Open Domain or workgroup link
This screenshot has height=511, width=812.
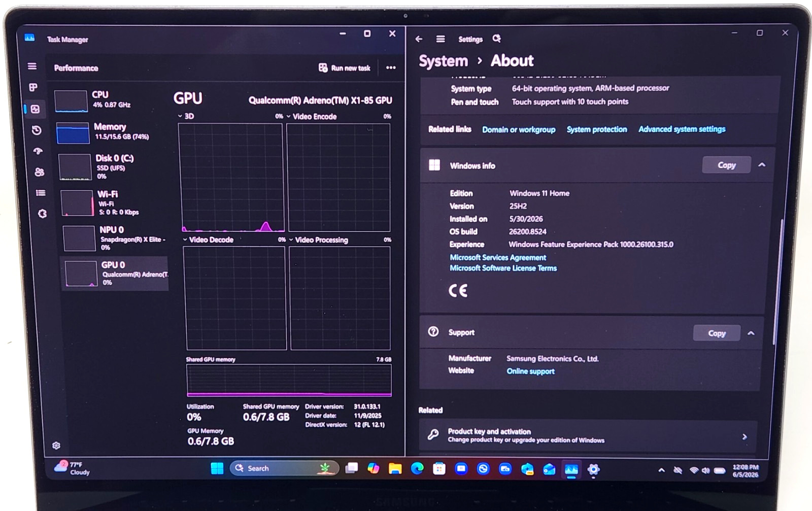(519, 129)
